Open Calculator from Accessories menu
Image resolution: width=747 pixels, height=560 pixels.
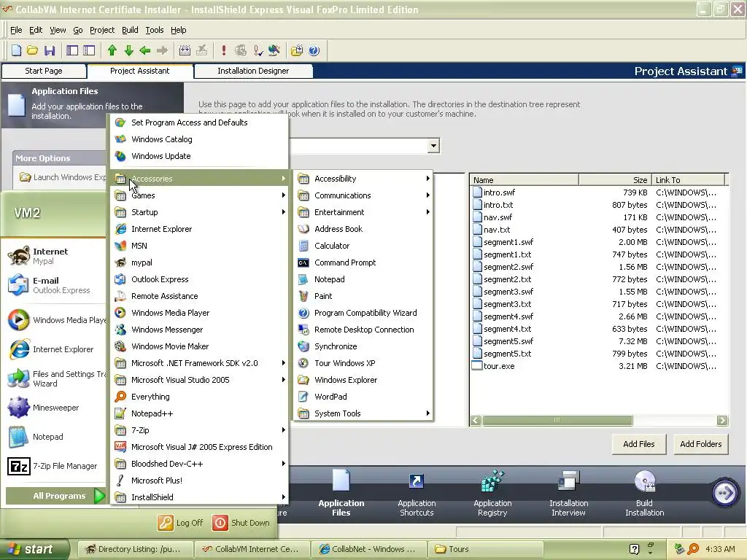pos(363,246)
